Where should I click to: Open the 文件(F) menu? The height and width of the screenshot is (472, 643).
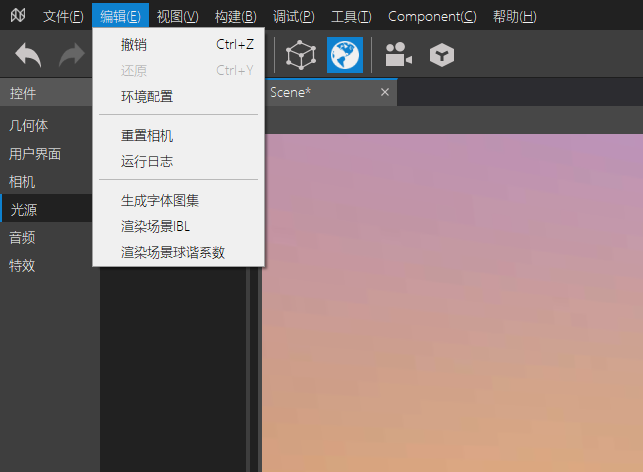63,16
